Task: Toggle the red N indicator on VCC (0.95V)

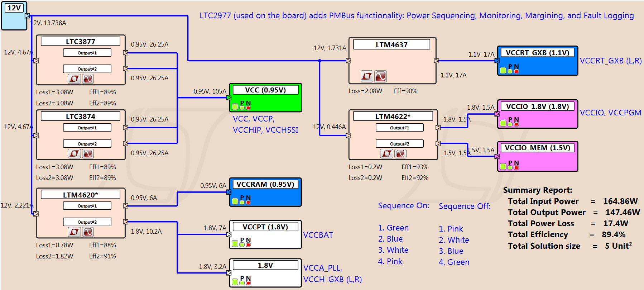Action: 248,108
